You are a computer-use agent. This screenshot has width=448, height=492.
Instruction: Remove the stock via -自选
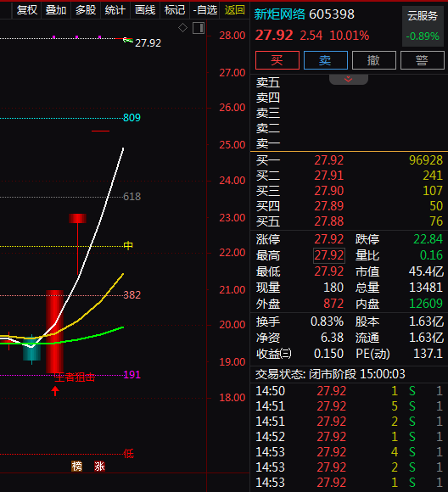pyautogui.click(x=205, y=9)
